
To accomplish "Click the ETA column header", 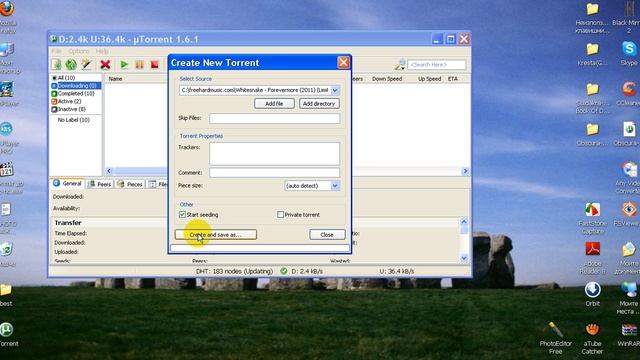I will tap(453, 79).
